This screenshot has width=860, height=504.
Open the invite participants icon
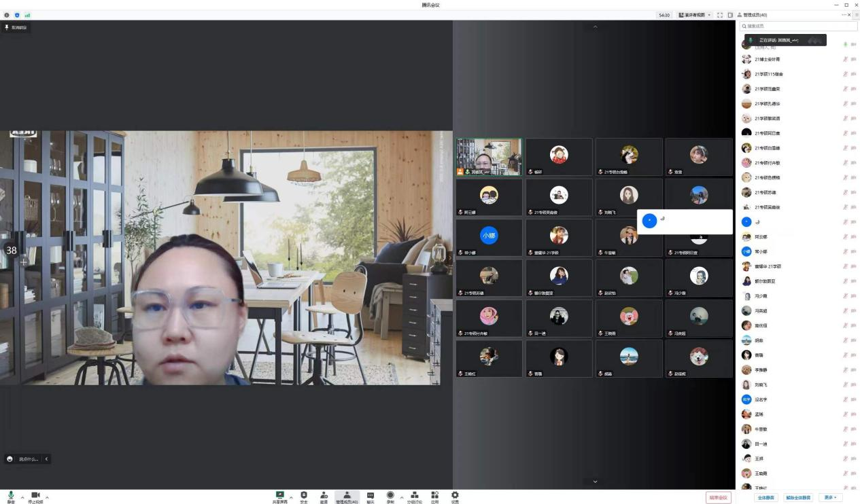[x=324, y=497]
